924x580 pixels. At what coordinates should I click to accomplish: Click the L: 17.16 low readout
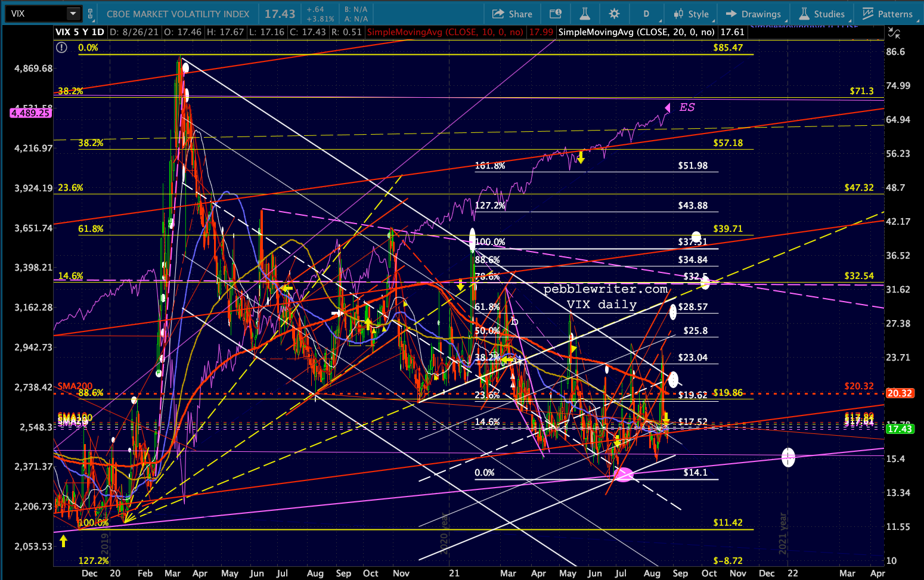[266, 32]
